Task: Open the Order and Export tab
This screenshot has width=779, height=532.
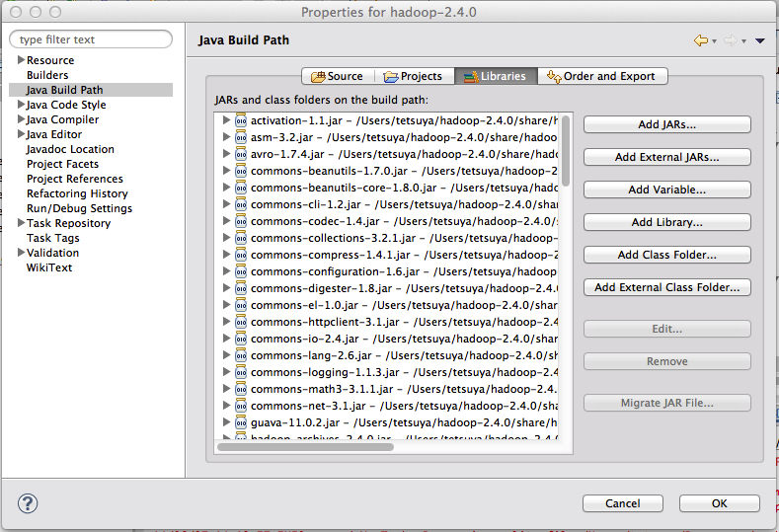Action: point(602,76)
